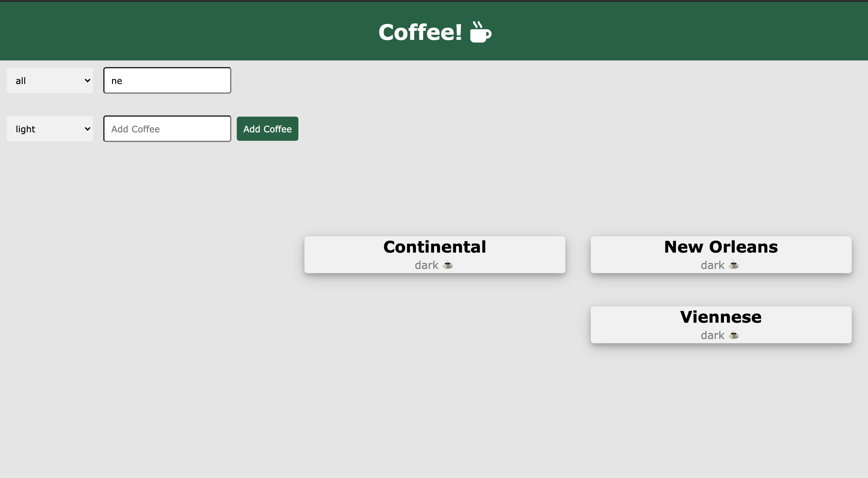
Task: Click the Continental card title text
Action: coord(434,247)
